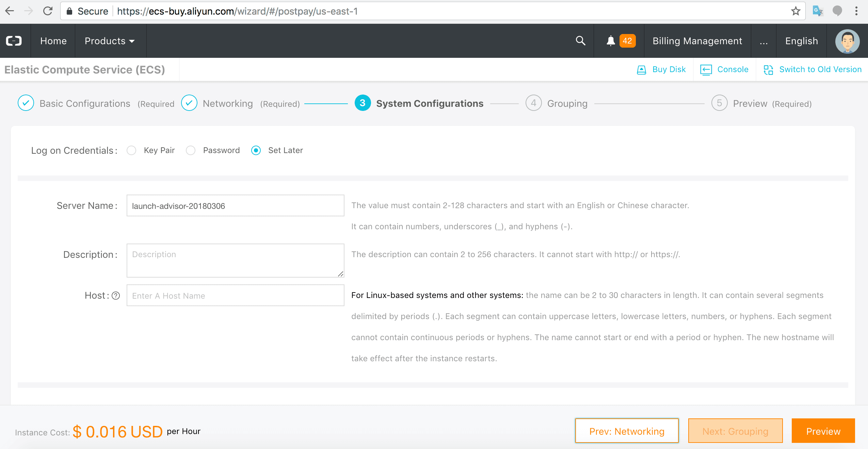This screenshot has height=449, width=868.
Task: Click the Switch to Old Version icon
Action: (x=768, y=70)
